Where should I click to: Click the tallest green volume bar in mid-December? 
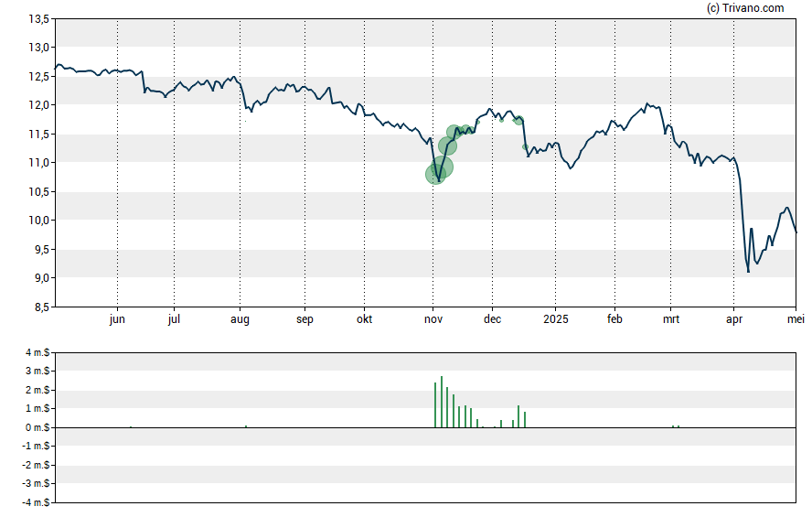pyautogui.click(x=518, y=416)
